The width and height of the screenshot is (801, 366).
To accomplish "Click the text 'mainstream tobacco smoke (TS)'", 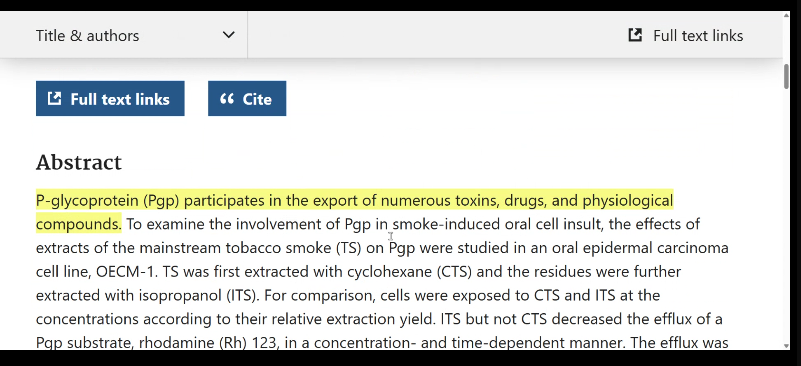I will [x=250, y=248].
